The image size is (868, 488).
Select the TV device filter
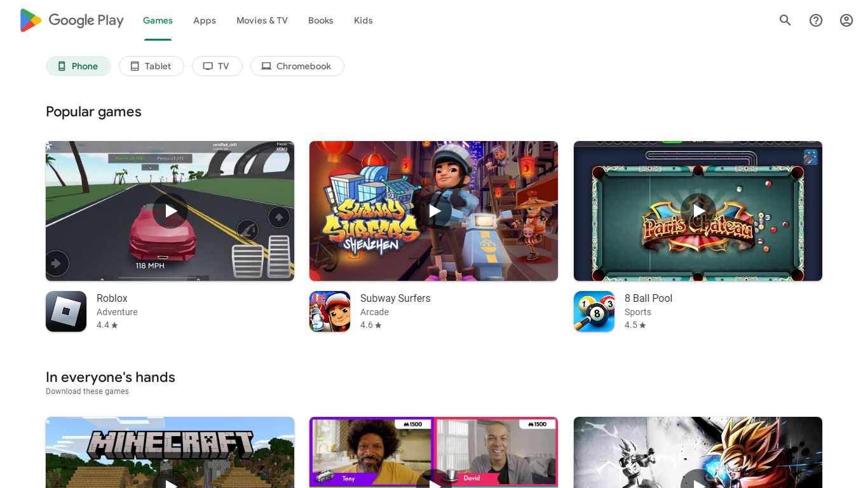pos(217,66)
